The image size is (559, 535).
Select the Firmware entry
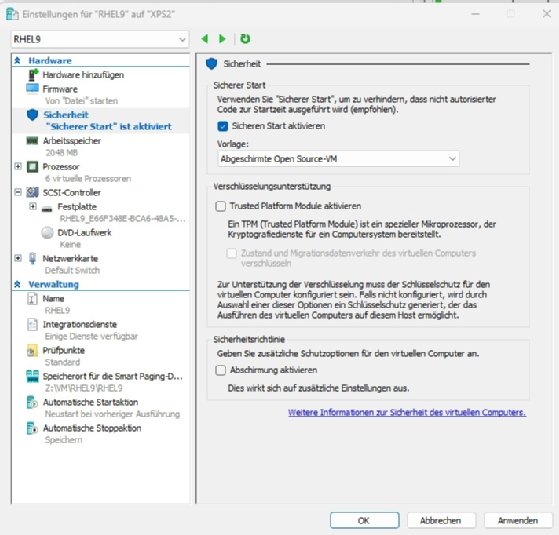60,89
